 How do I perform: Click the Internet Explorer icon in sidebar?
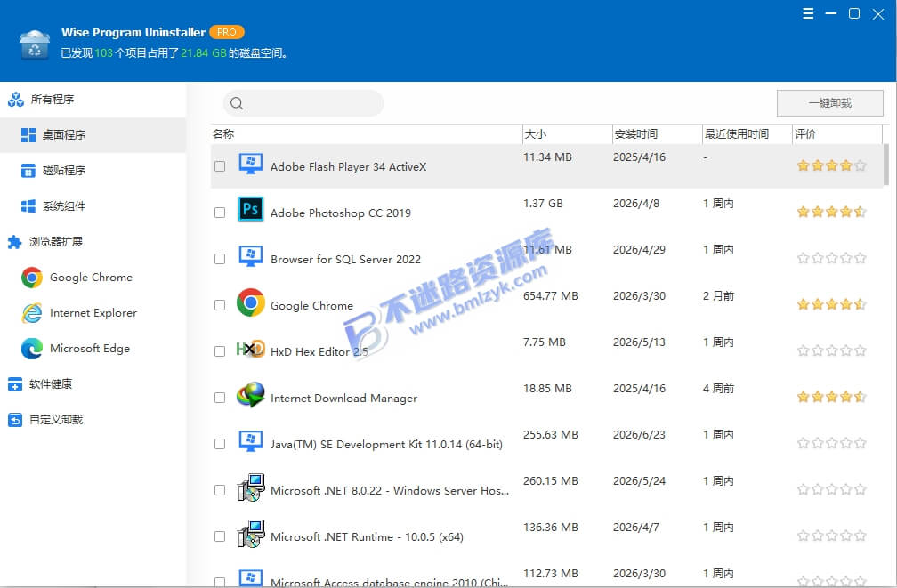31,313
